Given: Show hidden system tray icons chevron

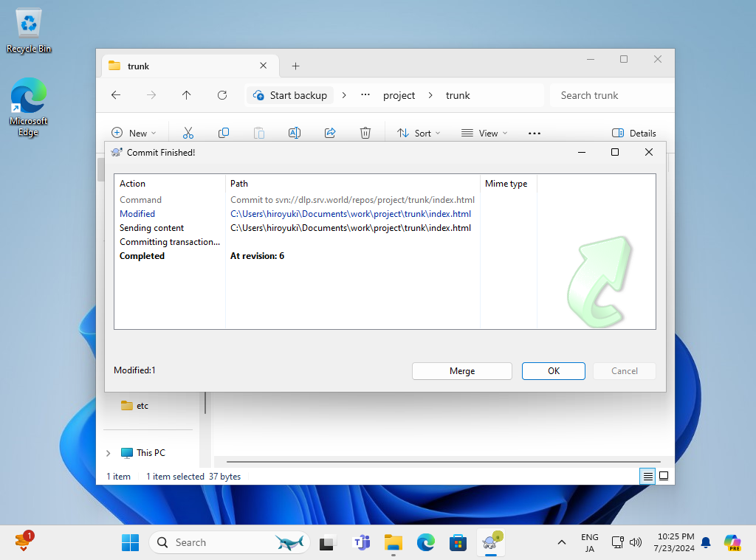Looking at the screenshot, I should coord(562,542).
